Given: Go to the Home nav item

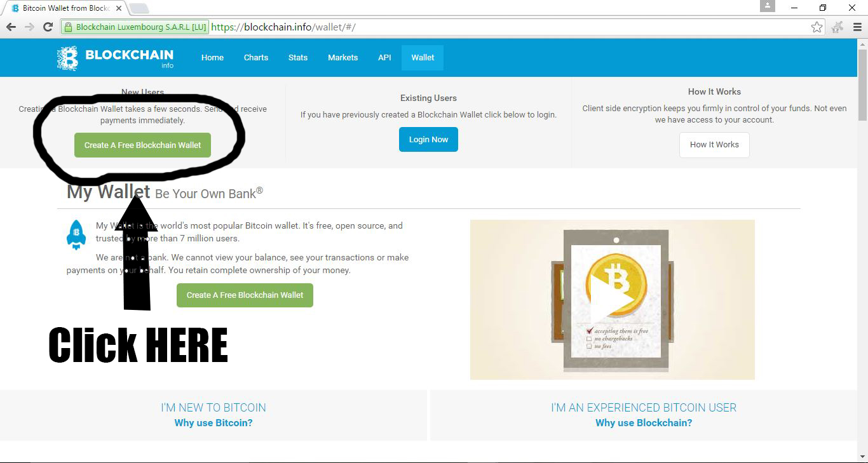Looking at the screenshot, I should coord(212,57).
